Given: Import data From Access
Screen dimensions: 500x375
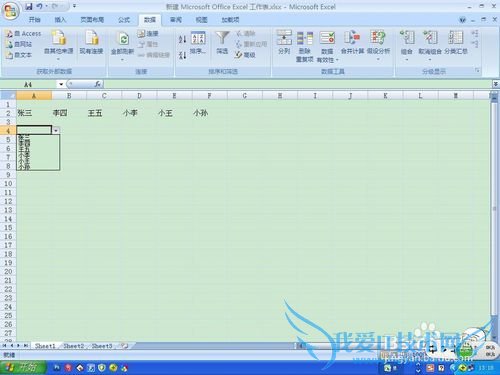Looking at the screenshot, I should 24,34.
